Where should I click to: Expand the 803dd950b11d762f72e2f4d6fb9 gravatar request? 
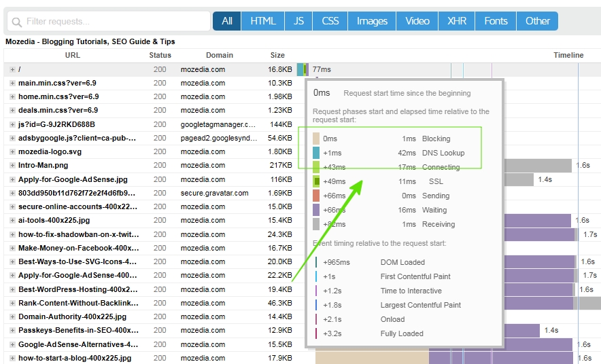[x=12, y=194]
